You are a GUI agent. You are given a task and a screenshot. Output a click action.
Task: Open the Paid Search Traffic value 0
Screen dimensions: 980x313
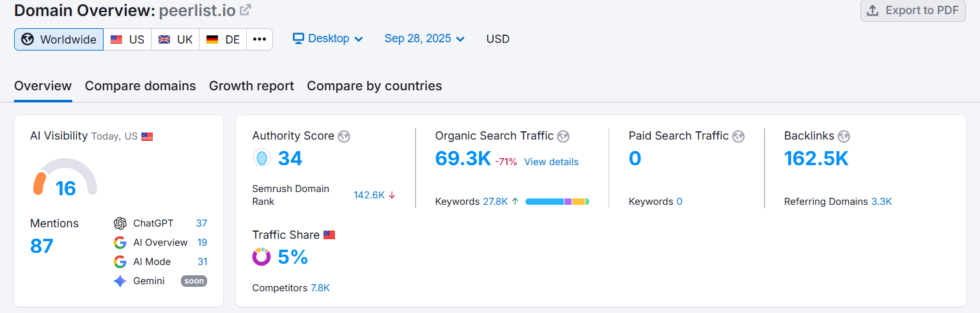point(635,158)
